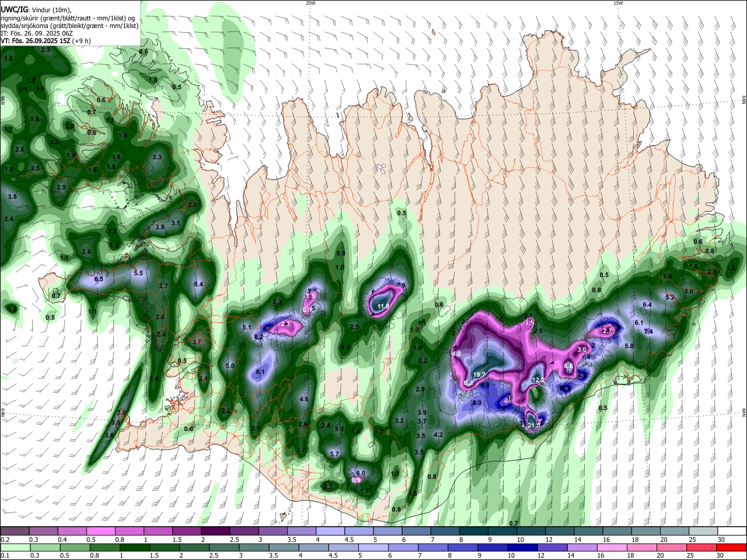
Task: Click the lavender swatch labeled 14 in lower legend row
Action: [x=581, y=547]
